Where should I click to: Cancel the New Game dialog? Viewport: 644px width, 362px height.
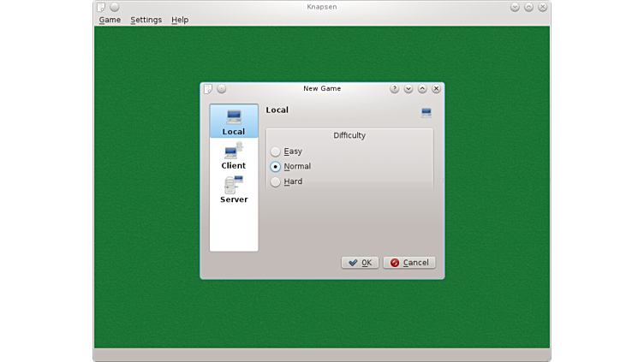[409, 263]
